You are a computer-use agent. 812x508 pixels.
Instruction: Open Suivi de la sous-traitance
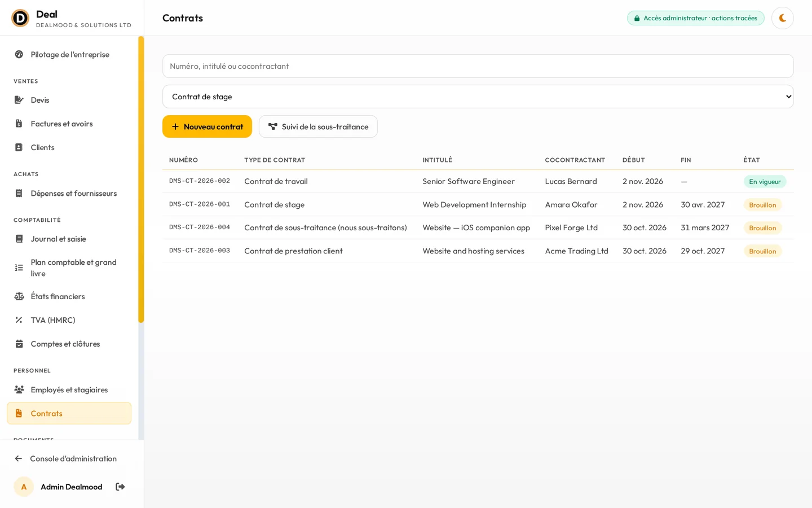pyautogui.click(x=318, y=126)
